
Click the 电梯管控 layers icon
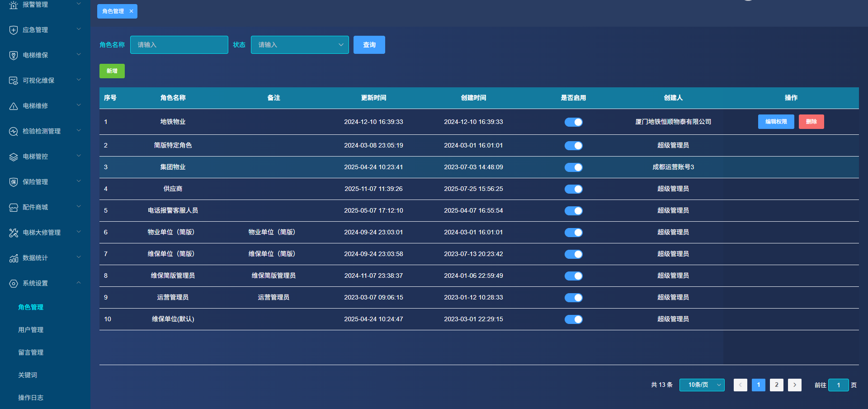point(14,157)
